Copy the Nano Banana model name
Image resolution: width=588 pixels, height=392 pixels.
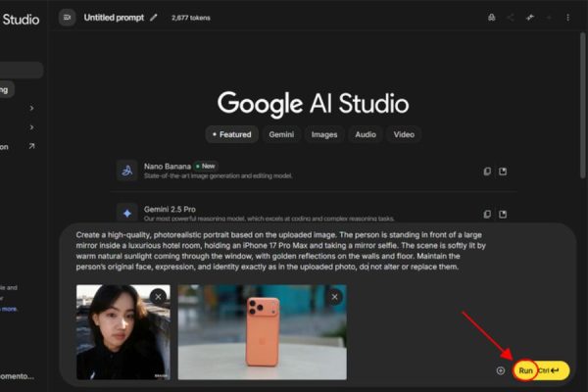click(x=487, y=171)
